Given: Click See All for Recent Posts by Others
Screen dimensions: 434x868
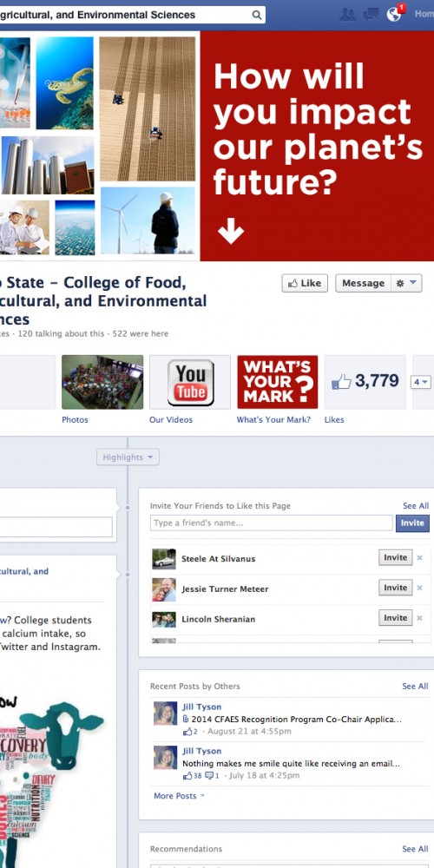Looking at the screenshot, I should (415, 686).
